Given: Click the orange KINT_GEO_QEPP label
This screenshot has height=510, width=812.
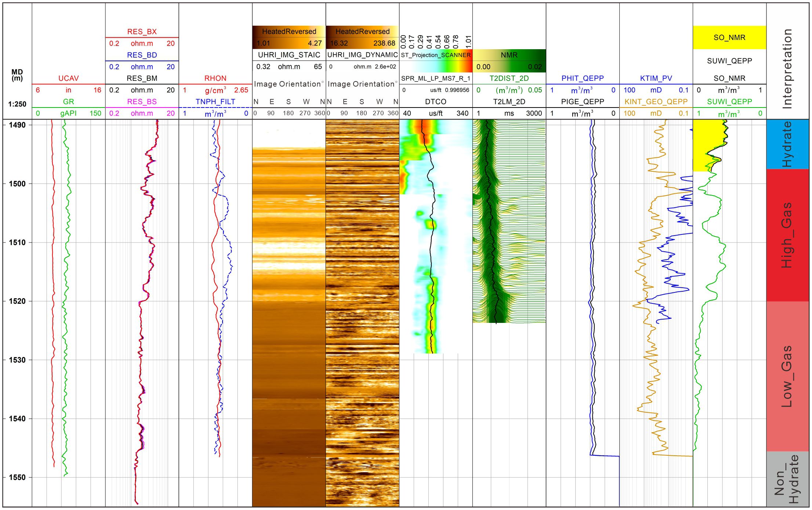Looking at the screenshot, I should (x=656, y=102).
